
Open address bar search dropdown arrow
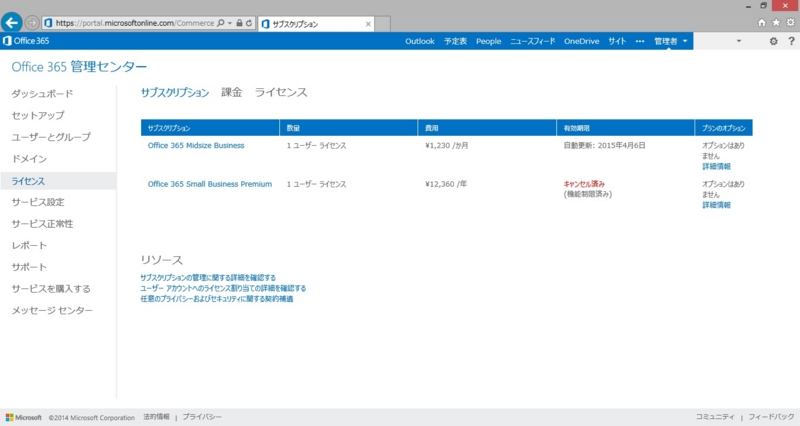[x=230, y=23]
